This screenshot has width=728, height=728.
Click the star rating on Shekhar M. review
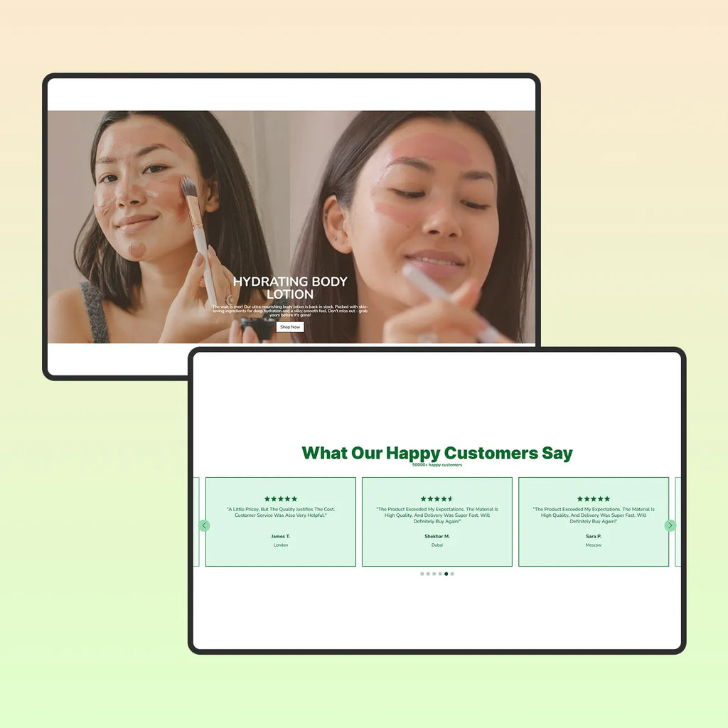tap(437, 498)
